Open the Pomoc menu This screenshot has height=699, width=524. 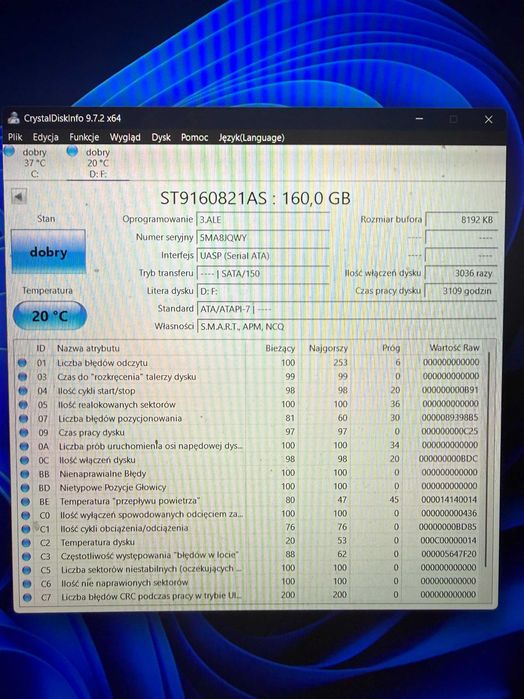[x=194, y=137]
